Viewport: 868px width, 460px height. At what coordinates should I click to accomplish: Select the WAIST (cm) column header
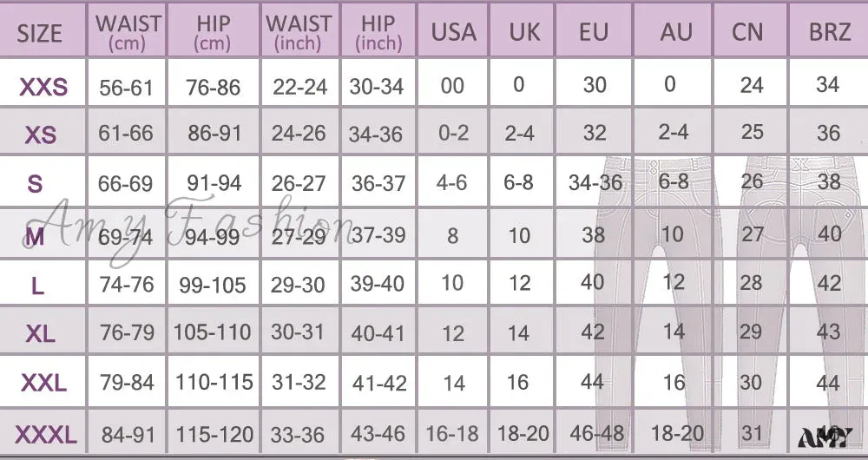[x=128, y=32]
